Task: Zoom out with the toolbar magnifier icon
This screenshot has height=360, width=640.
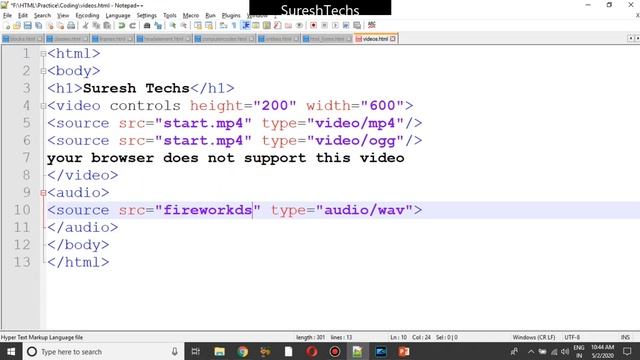Action: 184,26
